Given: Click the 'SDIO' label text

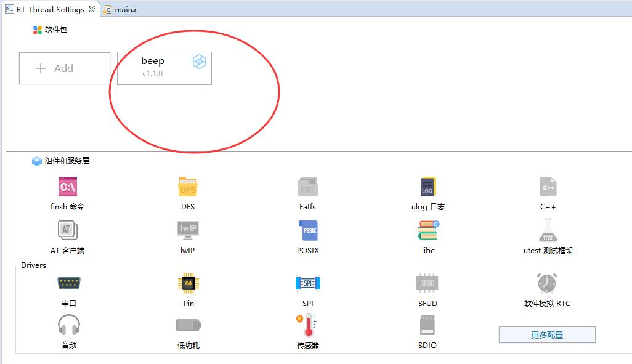Looking at the screenshot, I should pos(427,346).
